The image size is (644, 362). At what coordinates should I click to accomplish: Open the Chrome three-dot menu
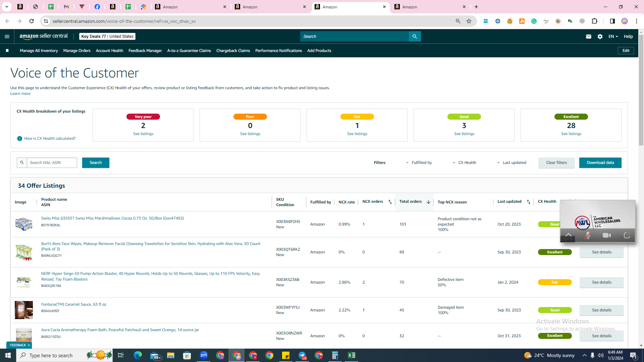pos(636,21)
